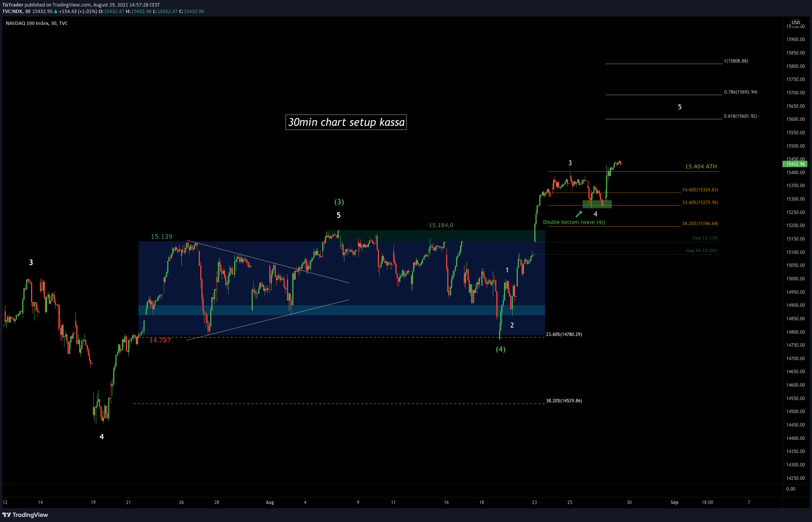812x522 pixels.
Task: Click the 'NASDAQ 100 Index, 30, TVC' title
Action: click(37, 23)
